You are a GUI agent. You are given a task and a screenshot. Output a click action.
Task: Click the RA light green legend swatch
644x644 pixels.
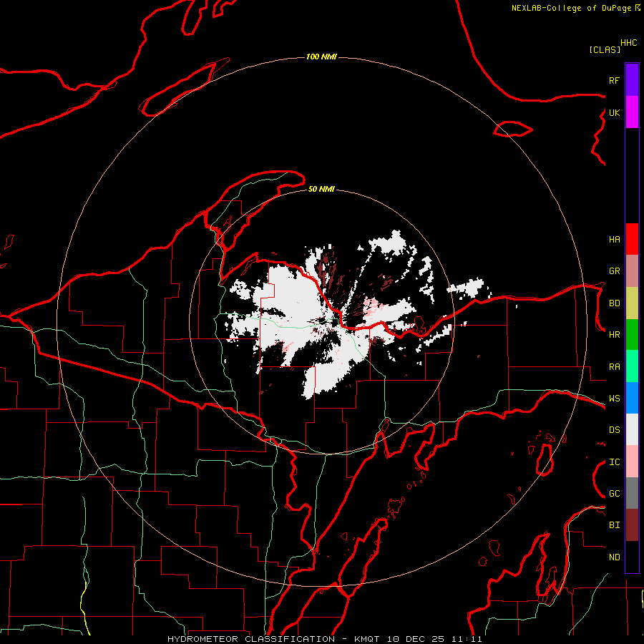[x=632, y=366]
